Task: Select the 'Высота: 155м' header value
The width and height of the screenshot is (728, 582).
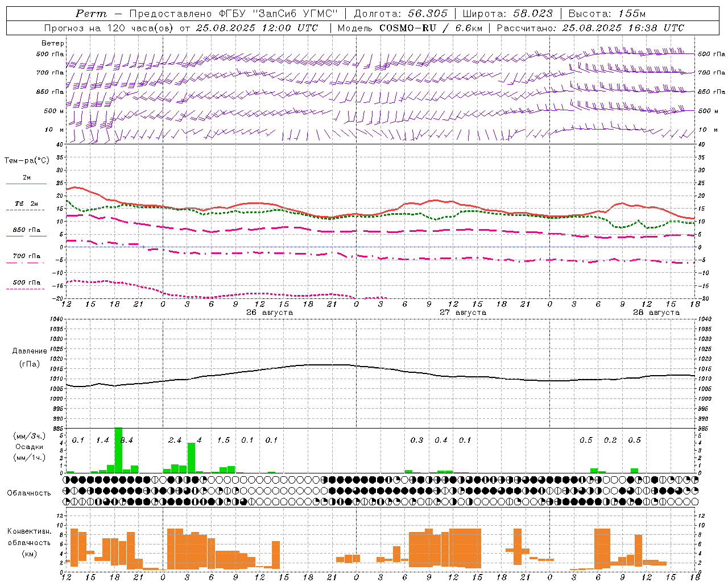Action: tap(607, 14)
